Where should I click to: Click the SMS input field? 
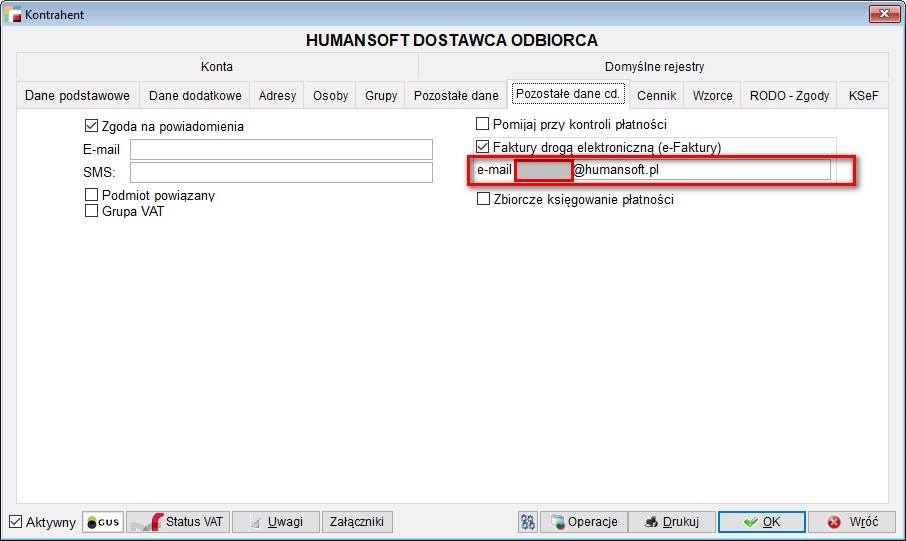tap(281, 172)
